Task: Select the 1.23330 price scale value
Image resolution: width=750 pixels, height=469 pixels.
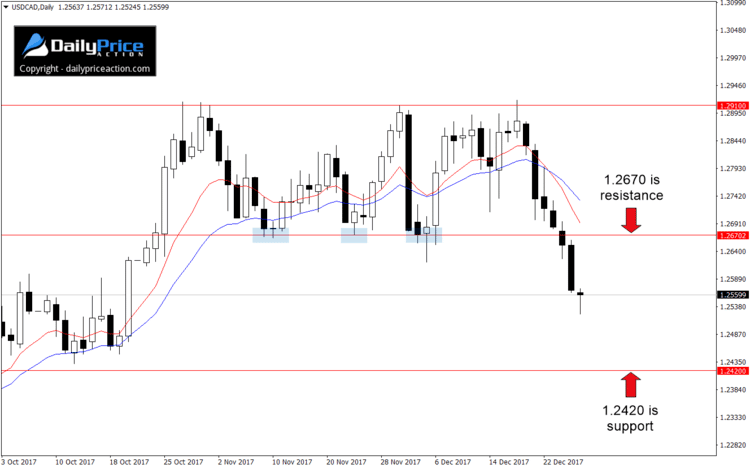Action: tap(733, 417)
